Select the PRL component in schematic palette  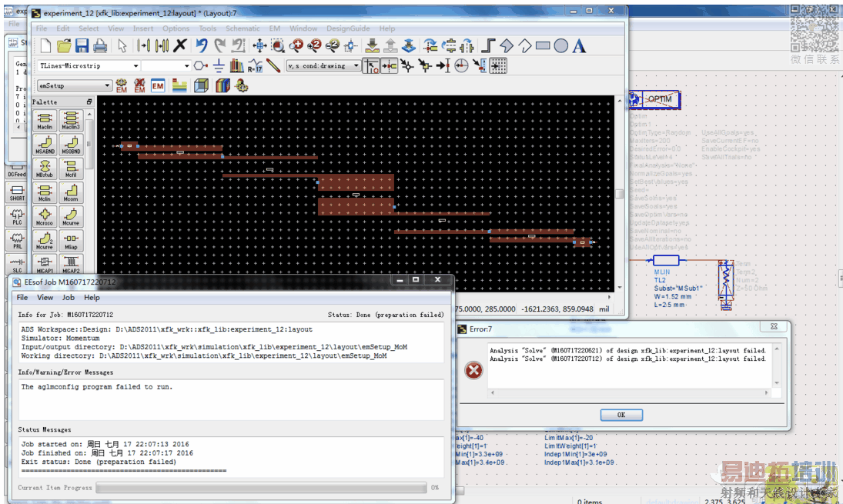[17, 241]
